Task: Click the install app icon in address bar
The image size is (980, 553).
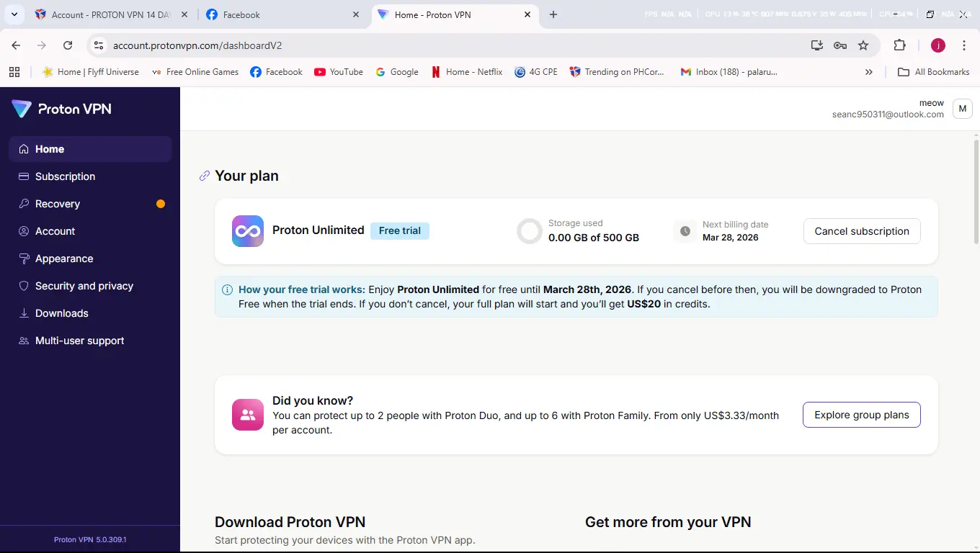Action: pos(816,45)
